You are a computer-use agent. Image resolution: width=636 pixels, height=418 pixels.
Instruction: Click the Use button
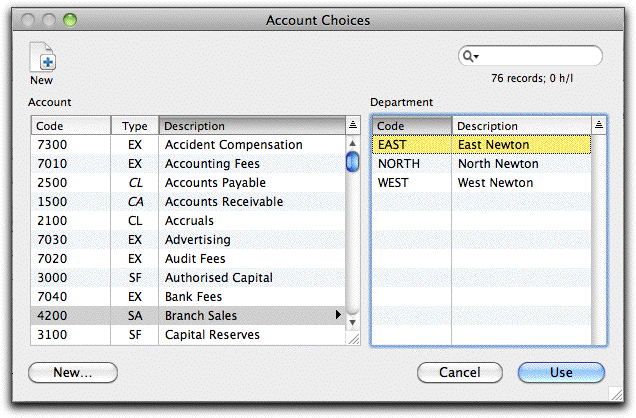point(561,372)
